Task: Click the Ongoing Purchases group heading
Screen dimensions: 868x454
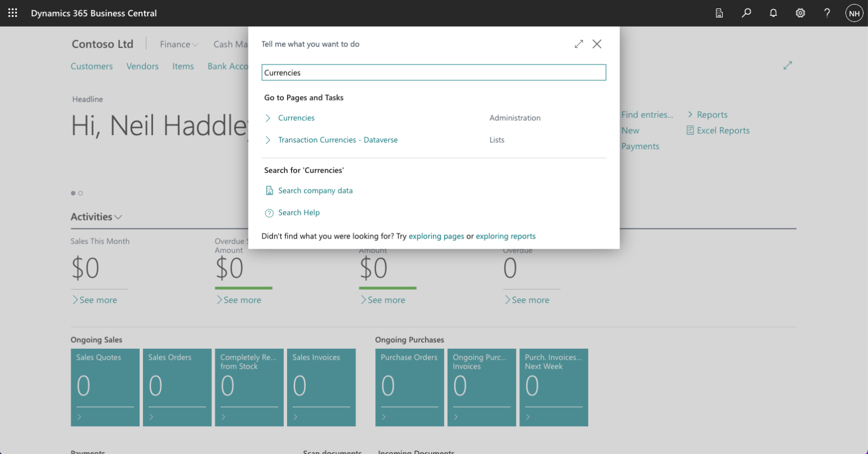Action: (x=410, y=340)
